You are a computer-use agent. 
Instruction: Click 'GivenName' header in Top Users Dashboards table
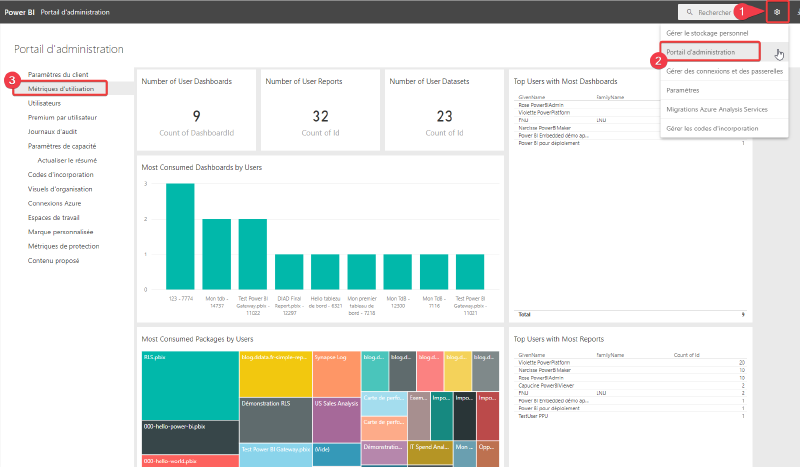click(532, 97)
